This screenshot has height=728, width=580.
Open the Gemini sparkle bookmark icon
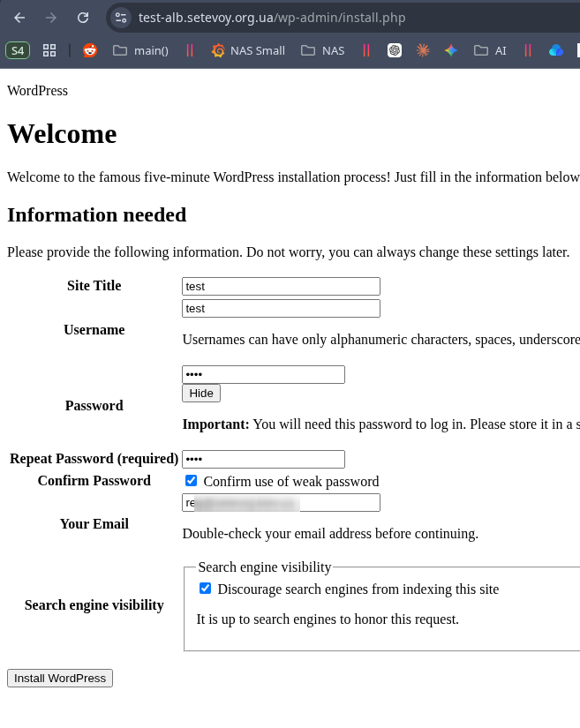tap(451, 50)
